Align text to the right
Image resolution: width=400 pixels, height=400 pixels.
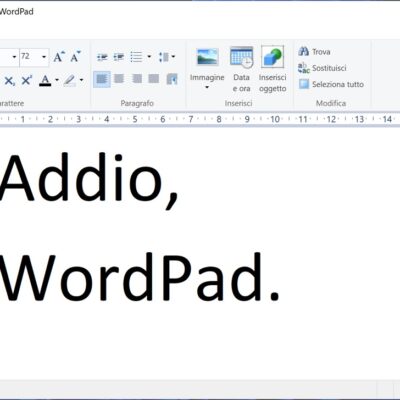(137, 79)
